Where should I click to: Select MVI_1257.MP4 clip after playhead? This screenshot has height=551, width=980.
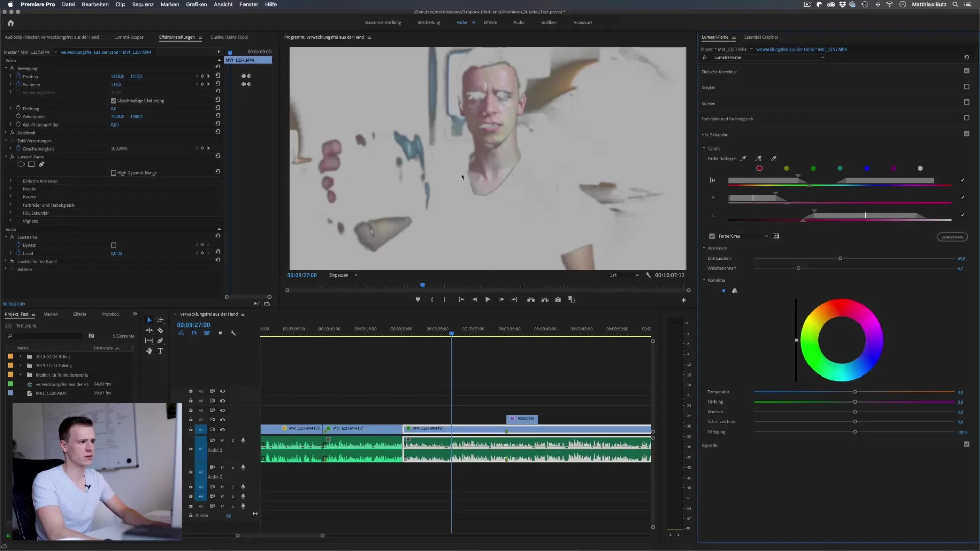[527, 429]
